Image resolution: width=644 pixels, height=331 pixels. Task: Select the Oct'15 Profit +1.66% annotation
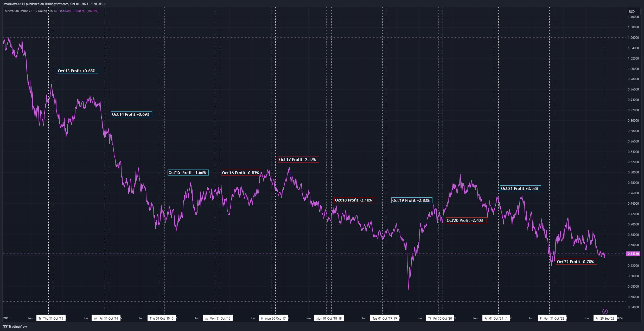(x=188, y=173)
